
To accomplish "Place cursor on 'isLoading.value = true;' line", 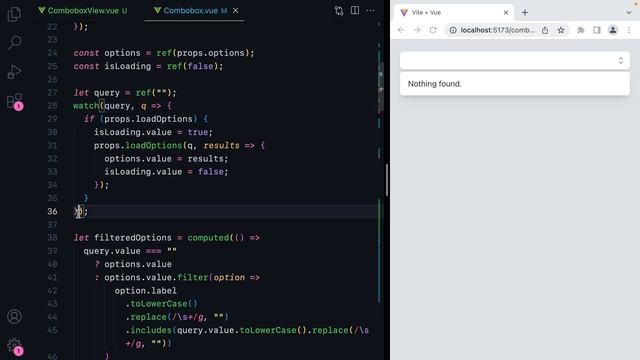I will 153,132.
